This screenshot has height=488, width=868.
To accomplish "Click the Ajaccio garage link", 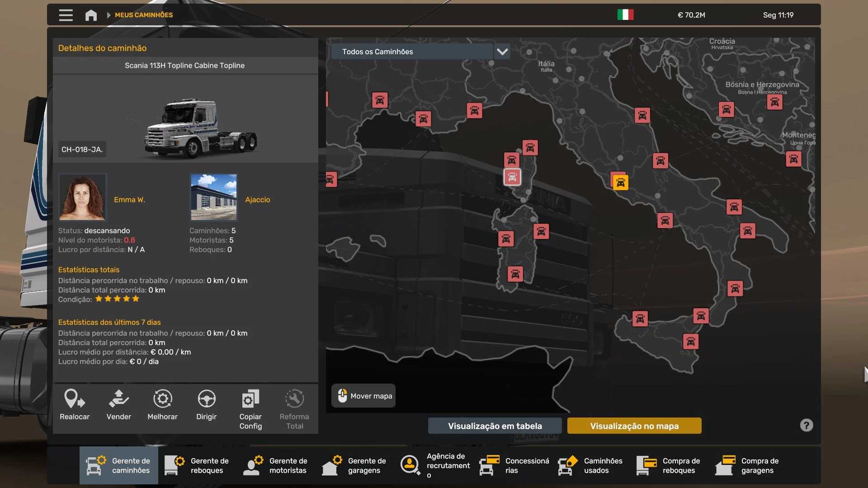I will (257, 200).
